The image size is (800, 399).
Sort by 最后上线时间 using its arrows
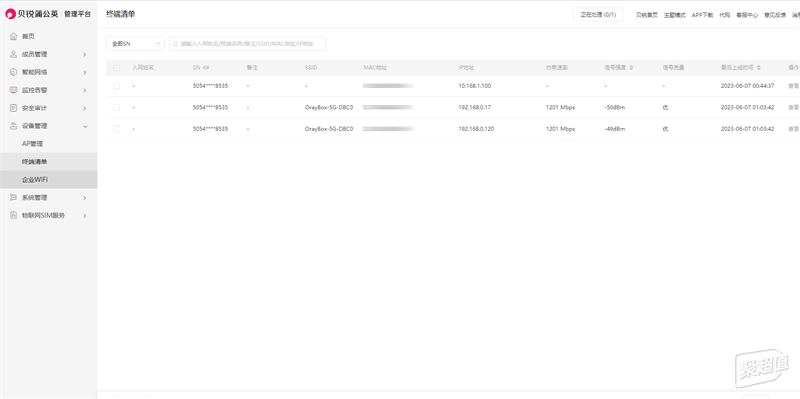[759, 67]
